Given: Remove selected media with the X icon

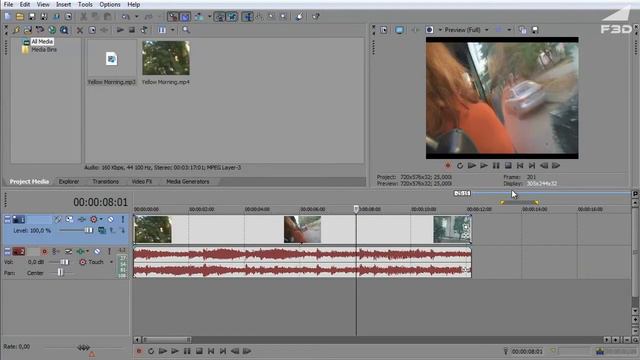Looking at the screenshot, I should [x=80, y=30].
